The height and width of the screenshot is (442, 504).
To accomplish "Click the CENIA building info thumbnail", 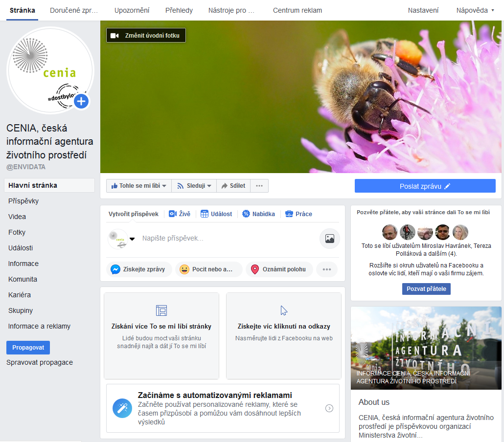I will click(x=426, y=348).
